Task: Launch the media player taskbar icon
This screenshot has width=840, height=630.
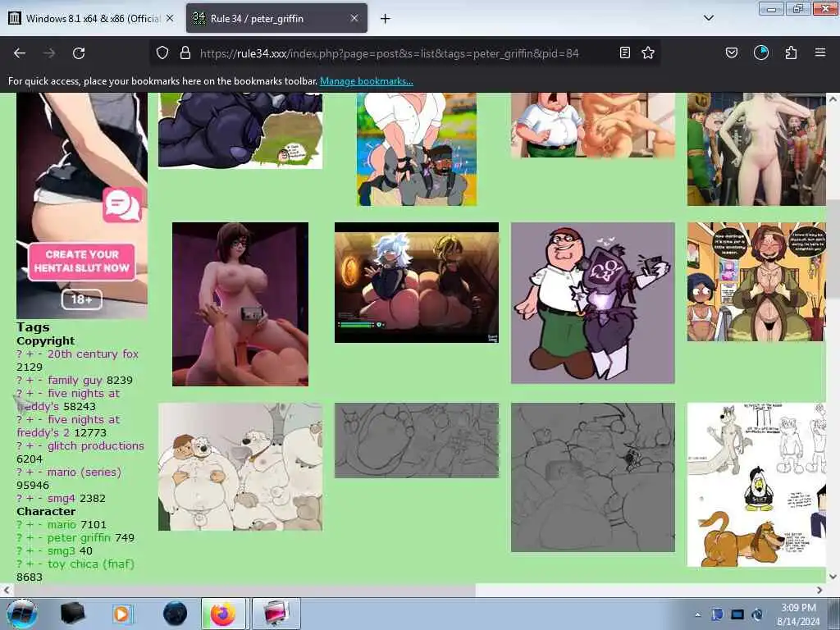Action: [121, 614]
